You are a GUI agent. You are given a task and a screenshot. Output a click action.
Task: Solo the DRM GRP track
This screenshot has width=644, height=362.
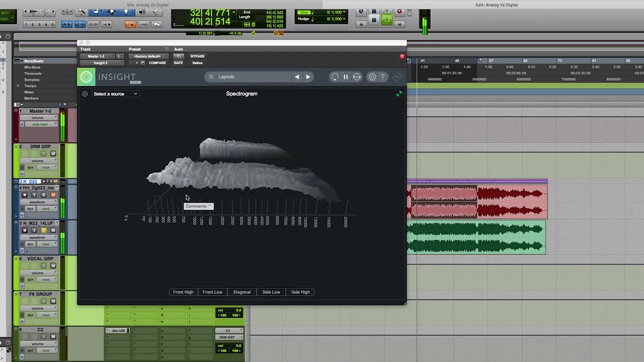43,154
